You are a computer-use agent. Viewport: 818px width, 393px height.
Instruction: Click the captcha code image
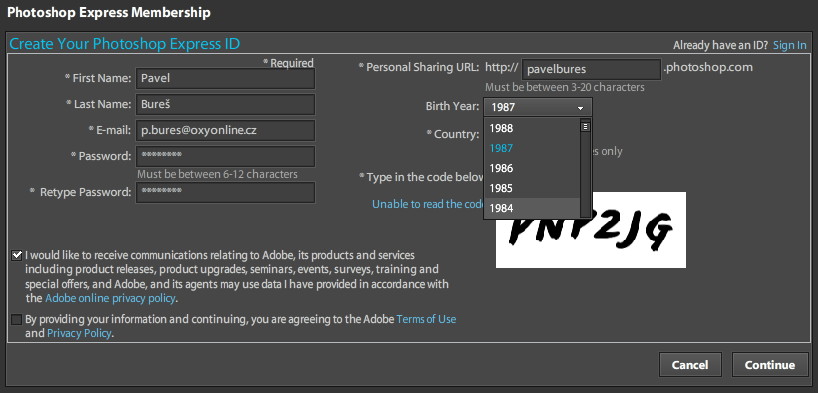(591, 230)
